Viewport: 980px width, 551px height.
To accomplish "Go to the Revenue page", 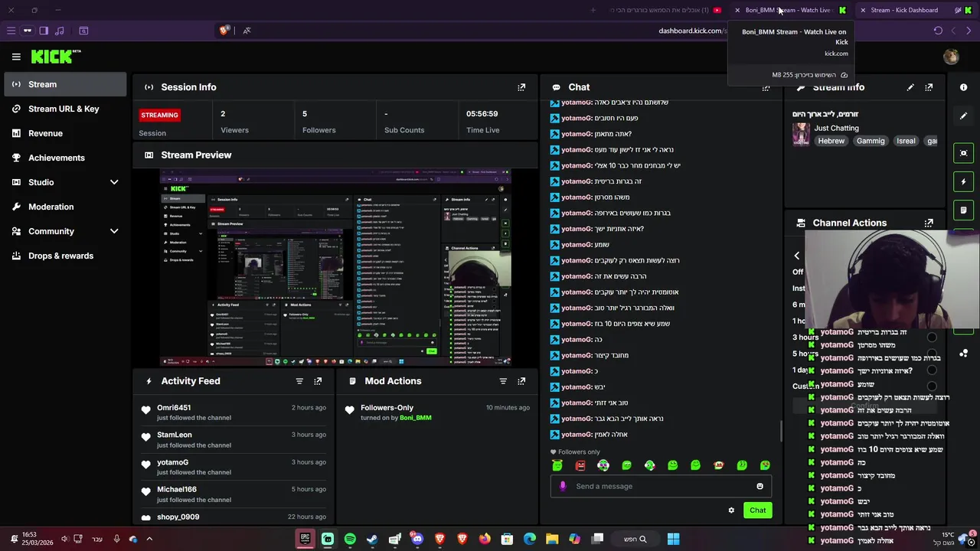I will click(x=65, y=133).
